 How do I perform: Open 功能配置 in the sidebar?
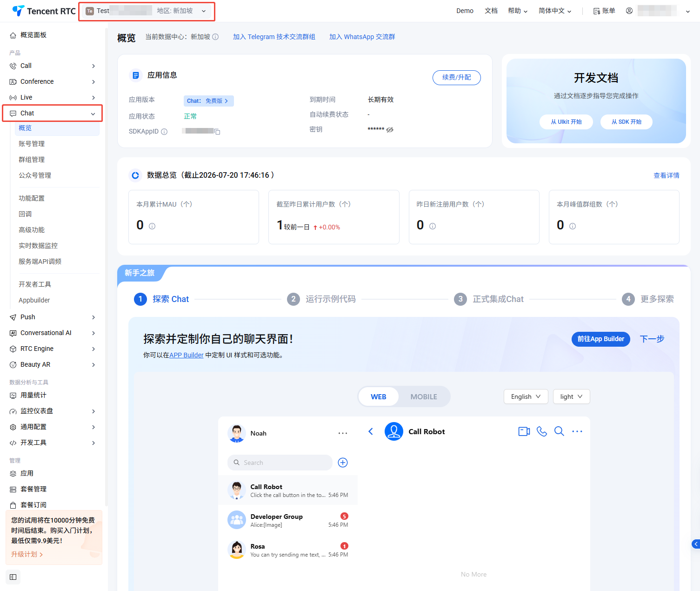coord(32,198)
